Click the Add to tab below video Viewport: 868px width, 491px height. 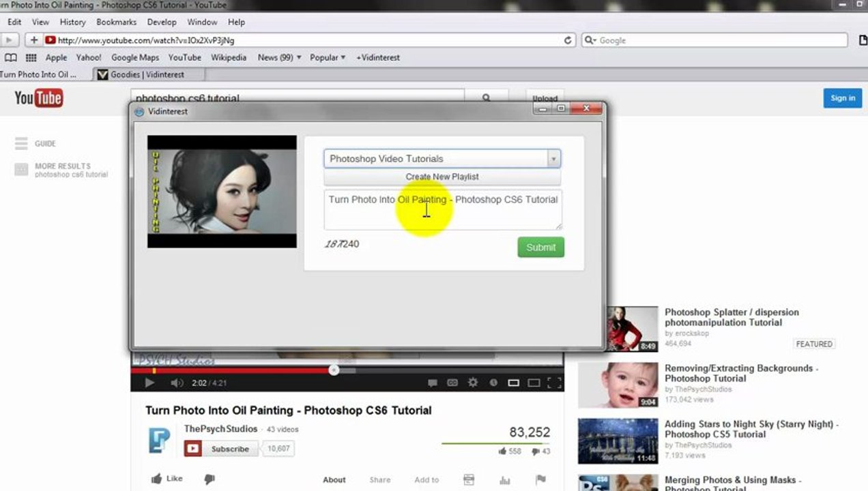pyautogui.click(x=426, y=480)
